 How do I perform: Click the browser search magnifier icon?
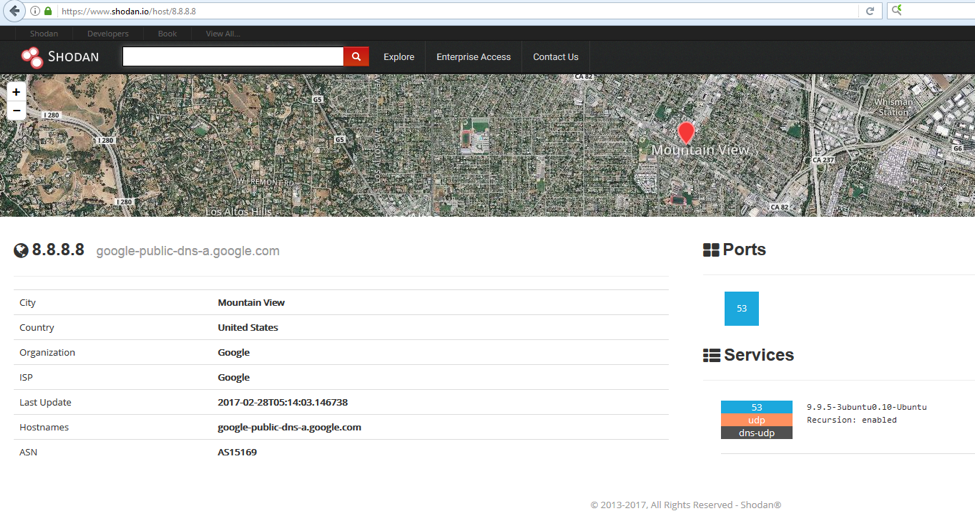897,10
